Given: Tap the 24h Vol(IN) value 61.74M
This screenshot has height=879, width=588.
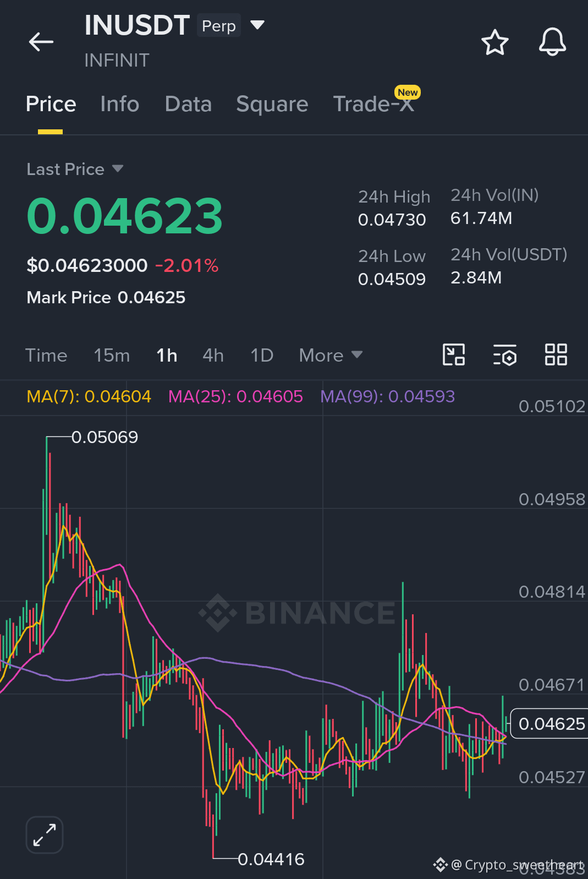Looking at the screenshot, I should pos(481,218).
